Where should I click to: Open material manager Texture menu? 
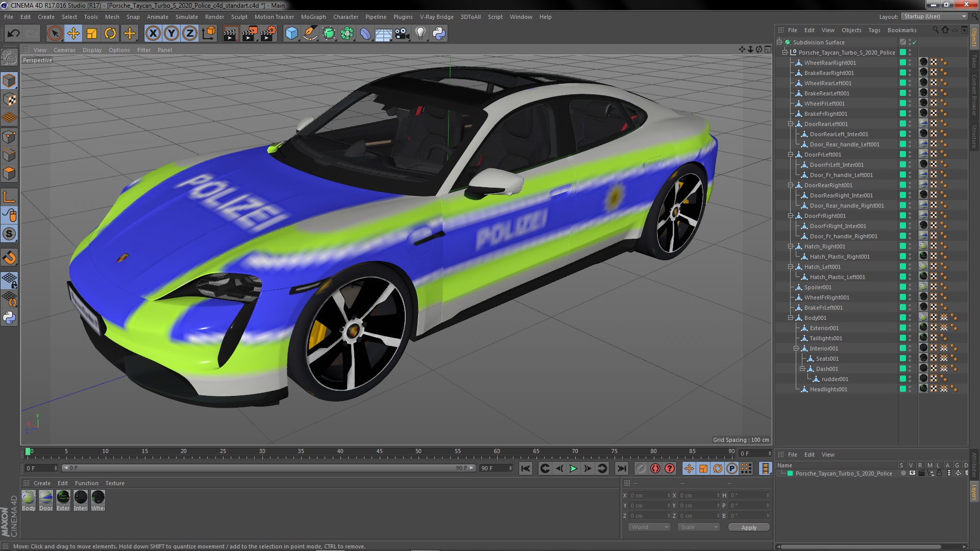click(x=115, y=483)
